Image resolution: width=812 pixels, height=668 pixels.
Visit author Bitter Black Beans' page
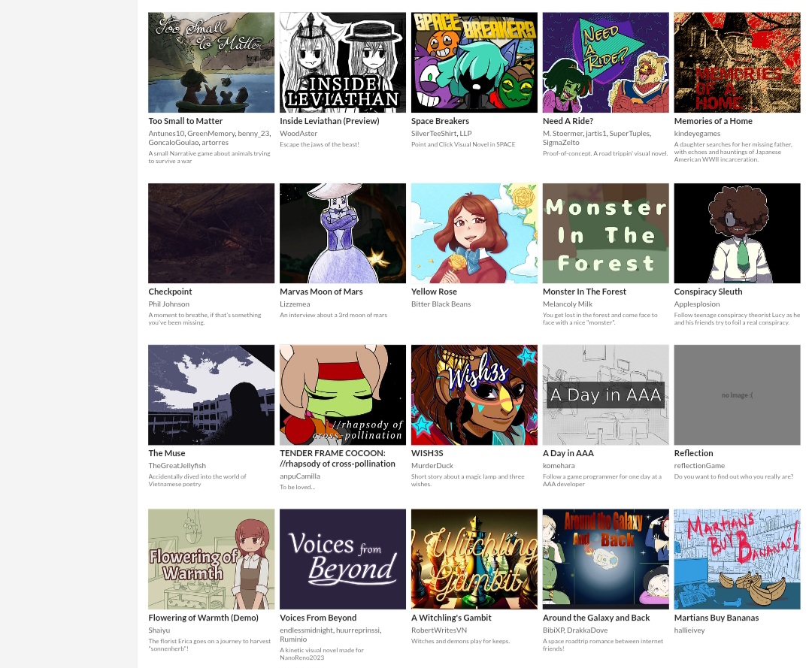click(441, 304)
